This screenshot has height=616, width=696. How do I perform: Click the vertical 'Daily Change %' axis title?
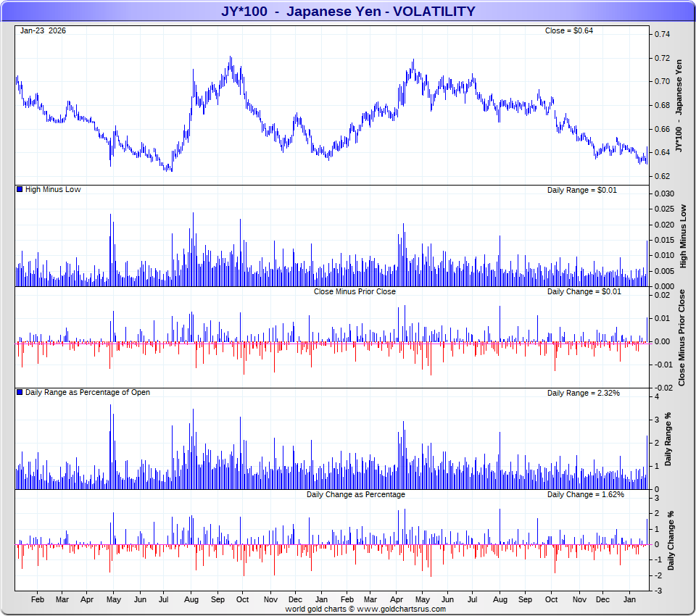point(671,541)
